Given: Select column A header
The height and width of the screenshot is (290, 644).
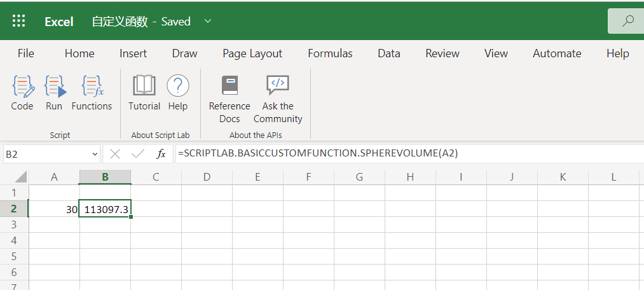Looking at the screenshot, I should (54, 177).
